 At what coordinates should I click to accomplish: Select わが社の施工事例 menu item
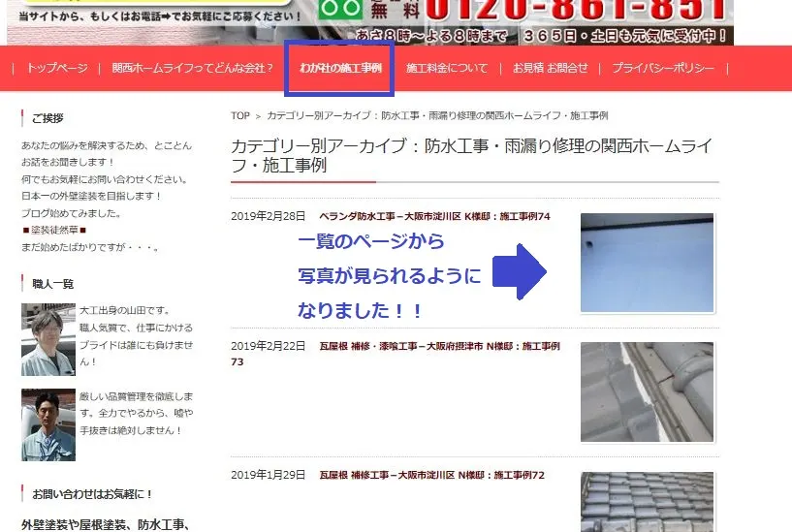pyautogui.click(x=340, y=68)
